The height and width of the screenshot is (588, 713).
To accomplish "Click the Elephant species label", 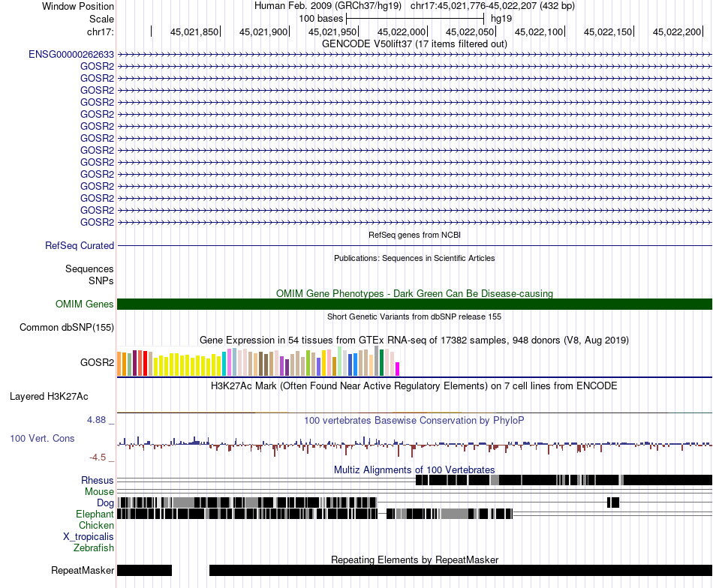I will pyautogui.click(x=95, y=514).
